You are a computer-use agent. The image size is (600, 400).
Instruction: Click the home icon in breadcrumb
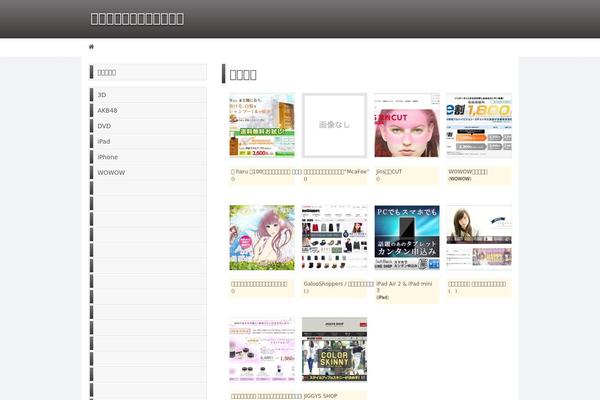point(91,47)
